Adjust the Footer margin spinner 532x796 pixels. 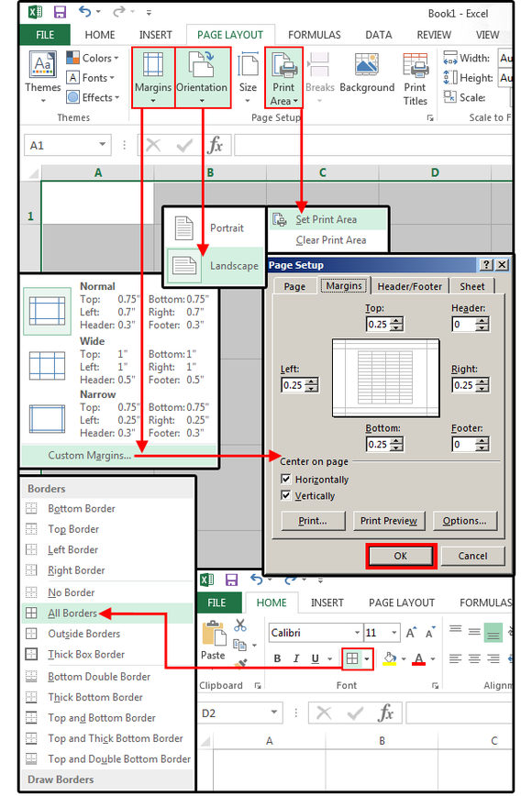(x=483, y=445)
